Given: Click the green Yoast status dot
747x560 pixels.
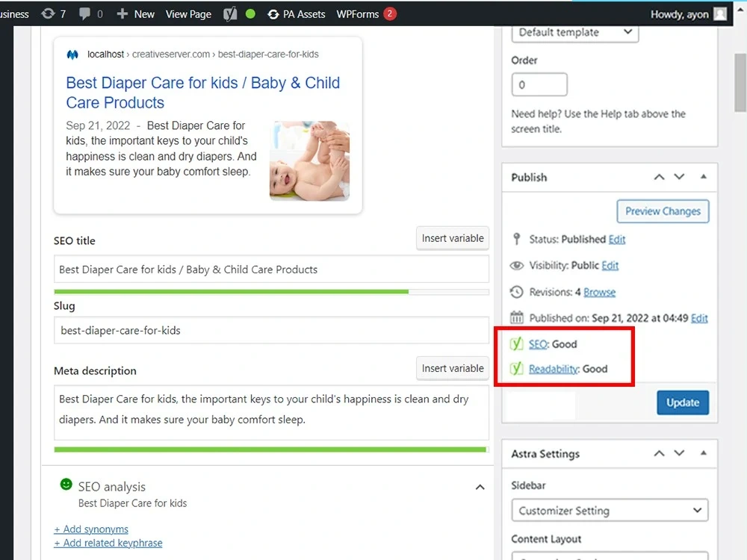Looking at the screenshot, I should click(x=250, y=13).
